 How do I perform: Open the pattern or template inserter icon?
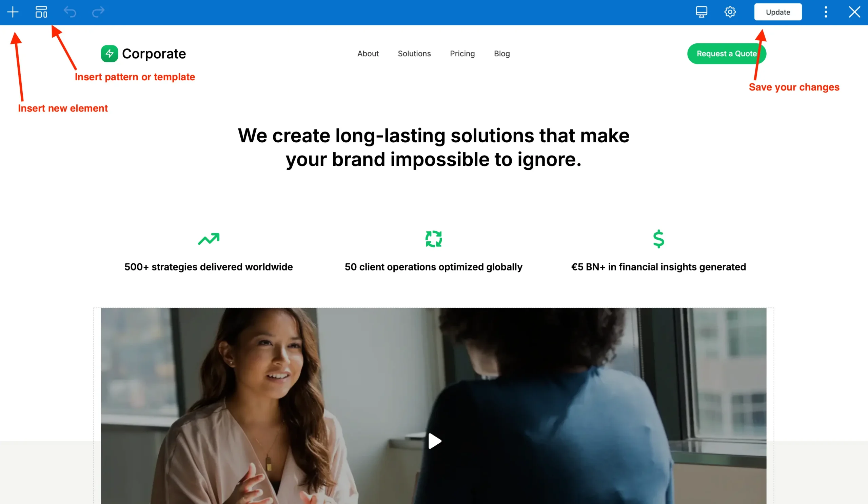tap(41, 12)
